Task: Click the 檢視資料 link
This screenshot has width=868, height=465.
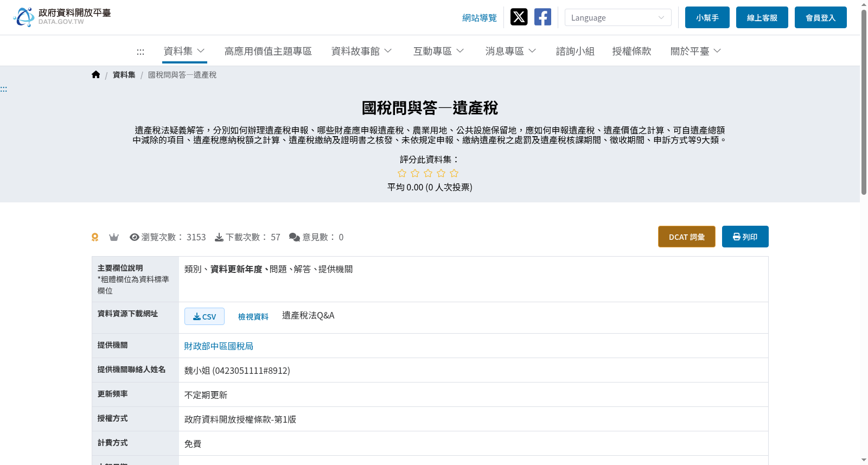Action: point(253,316)
